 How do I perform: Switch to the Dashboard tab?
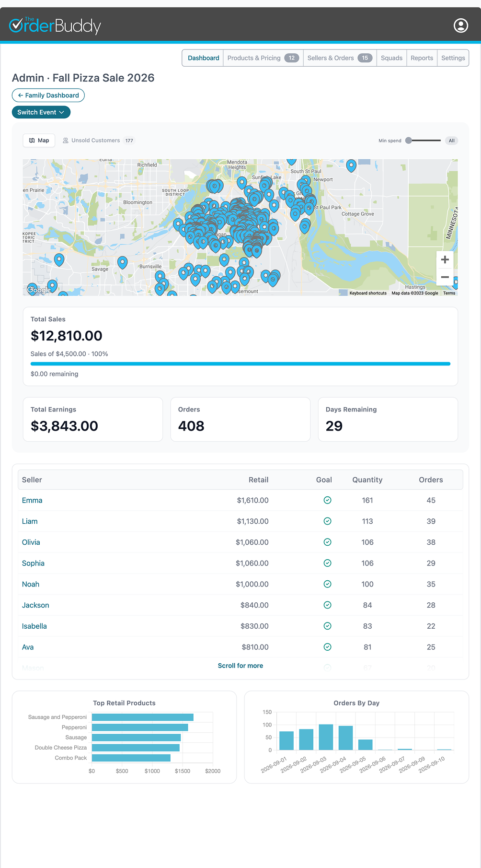tap(203, 58)
